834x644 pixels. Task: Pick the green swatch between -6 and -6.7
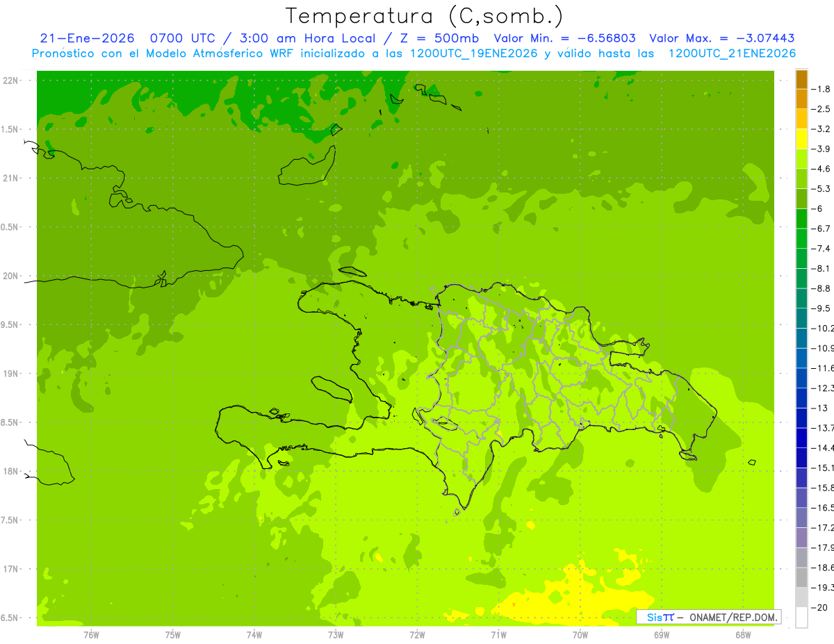(801, 219)
